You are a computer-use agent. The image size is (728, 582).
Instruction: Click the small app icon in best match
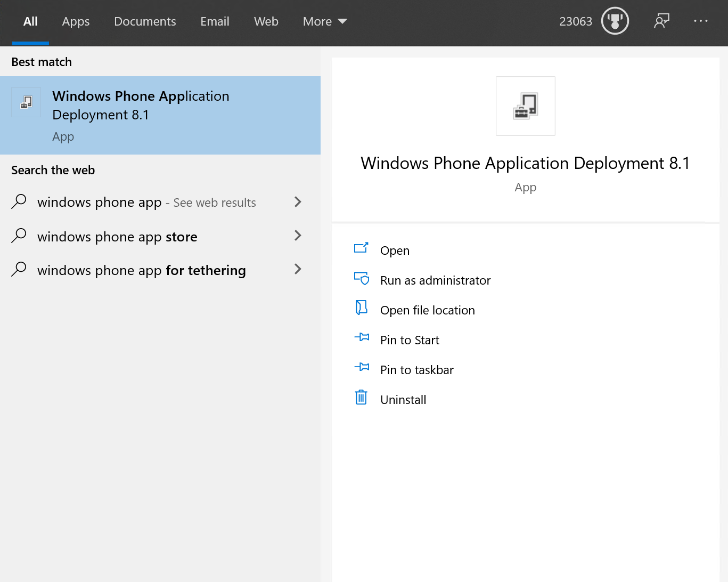tap(26, 102)
